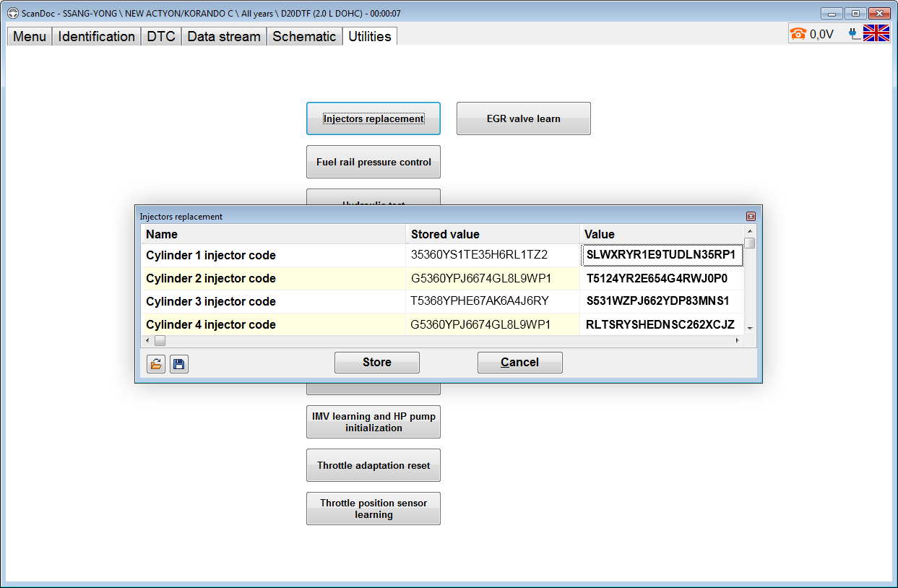Click the horizontal scrollbar right arrow
The width and height of the screenshot is (898, 588).
[738, 340]
